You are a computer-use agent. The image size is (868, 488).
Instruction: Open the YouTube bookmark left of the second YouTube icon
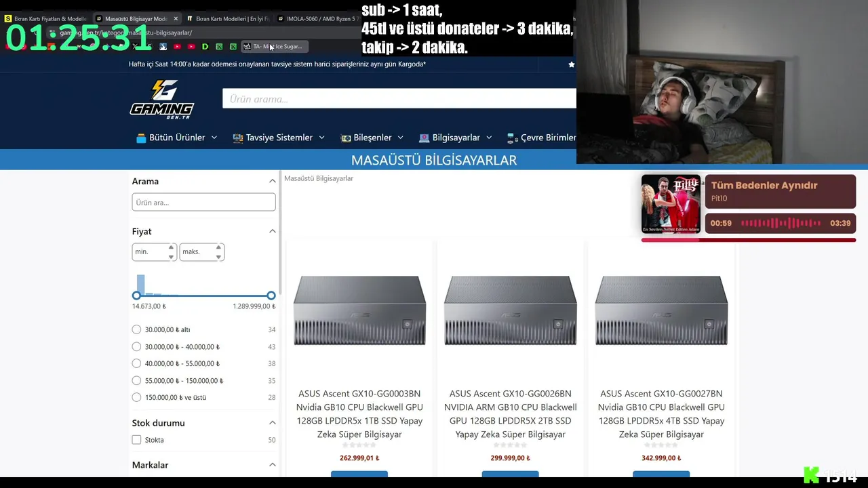(177, 47)
